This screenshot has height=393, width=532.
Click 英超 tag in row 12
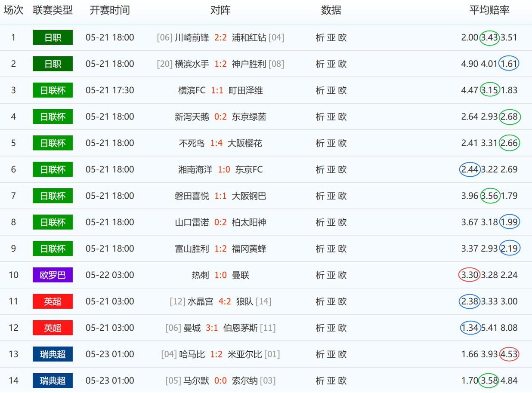[x=53, y=328]
